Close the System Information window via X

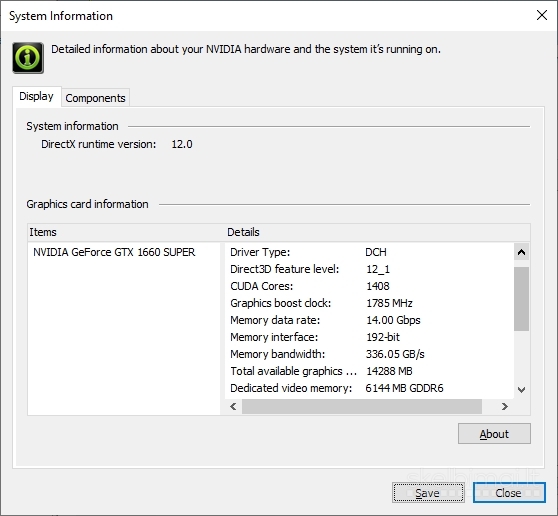pos(542,15)
